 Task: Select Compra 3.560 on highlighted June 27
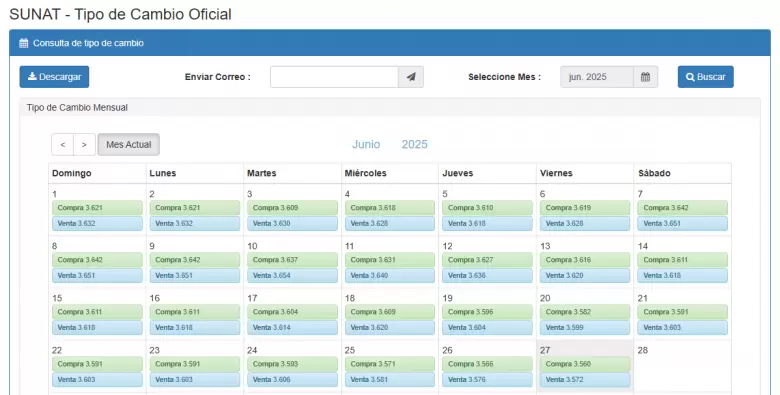pyautogui.click(x=585, y=364)
